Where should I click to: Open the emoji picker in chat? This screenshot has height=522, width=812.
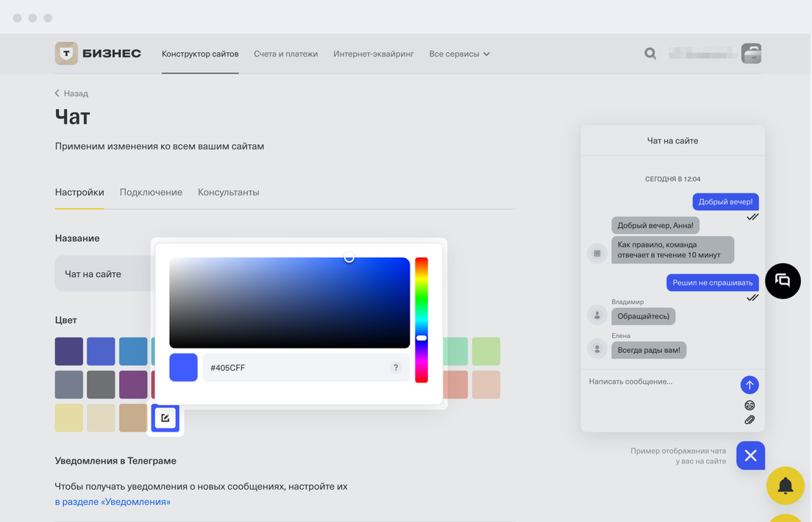coord(749,405)
